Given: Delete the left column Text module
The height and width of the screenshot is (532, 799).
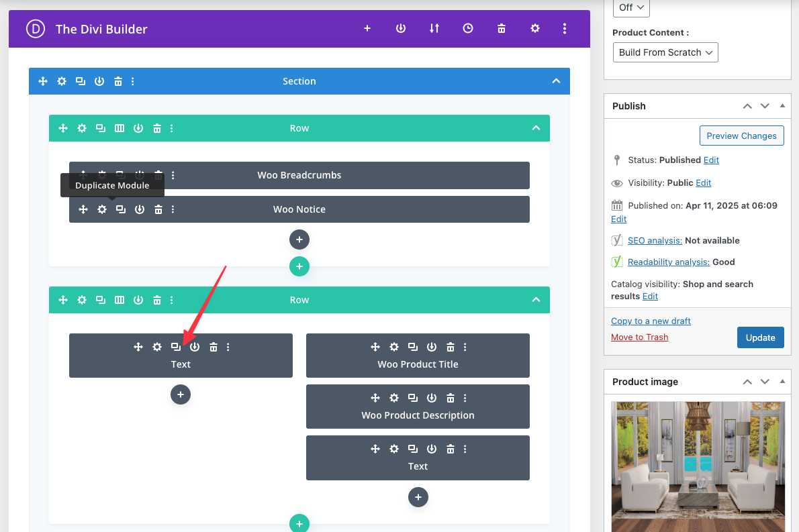Looking at the screenshot, I should coord(214,347).
